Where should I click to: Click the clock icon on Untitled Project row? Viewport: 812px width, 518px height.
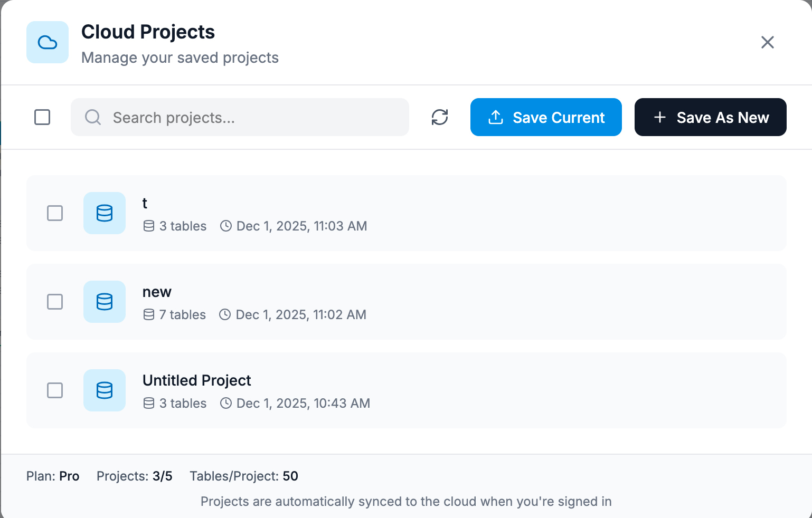226,404
